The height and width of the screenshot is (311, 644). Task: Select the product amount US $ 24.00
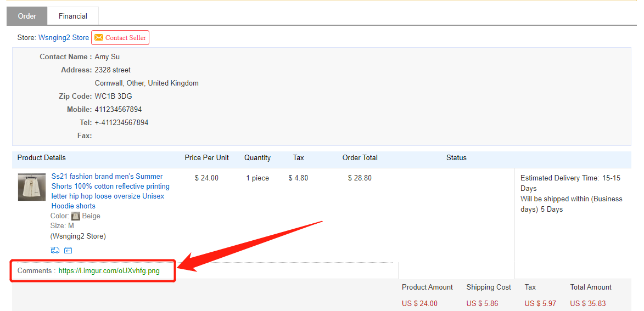[x=420, y=304]
